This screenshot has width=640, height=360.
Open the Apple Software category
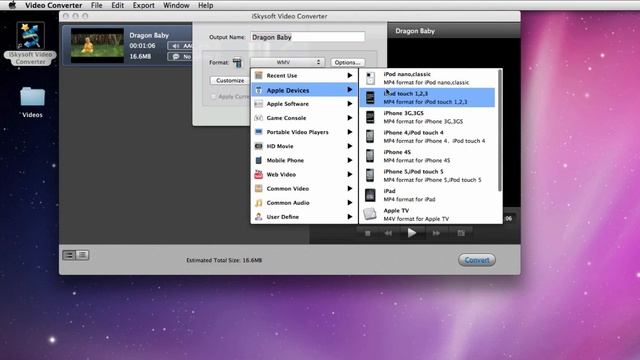point(304,104)
